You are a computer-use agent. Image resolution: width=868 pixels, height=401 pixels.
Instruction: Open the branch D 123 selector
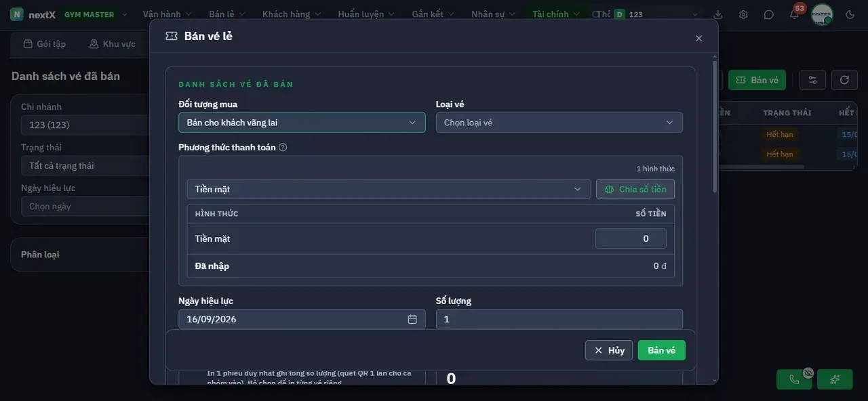656,14
